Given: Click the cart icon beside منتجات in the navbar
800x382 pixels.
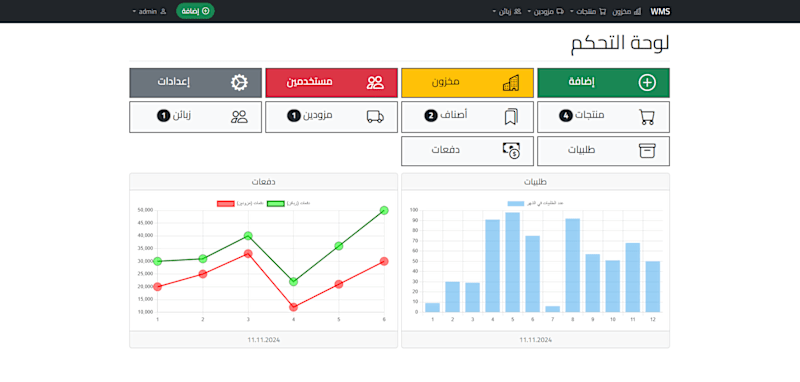Looking at the screenshot, I should click(x=603, y=12).
